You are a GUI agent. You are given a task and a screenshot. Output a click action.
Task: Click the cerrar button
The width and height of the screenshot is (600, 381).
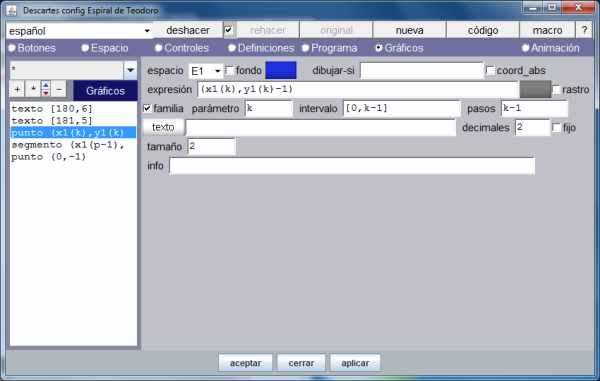point(301,363)
